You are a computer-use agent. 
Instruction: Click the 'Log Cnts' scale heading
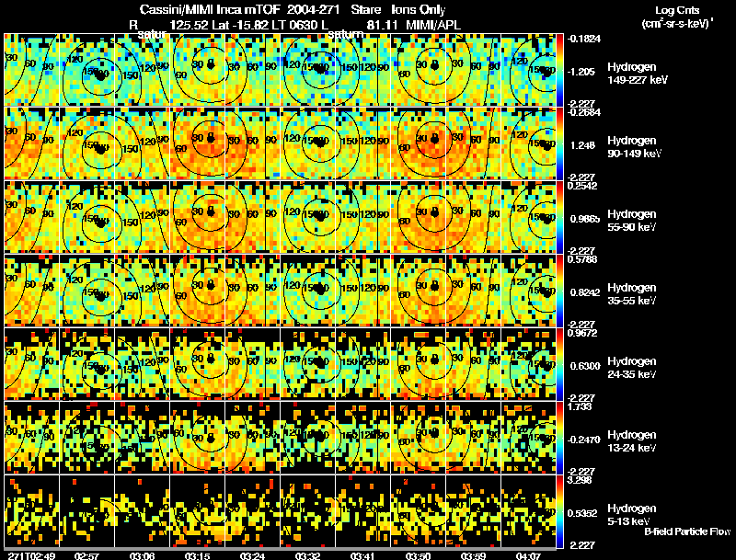coord(677,10)
